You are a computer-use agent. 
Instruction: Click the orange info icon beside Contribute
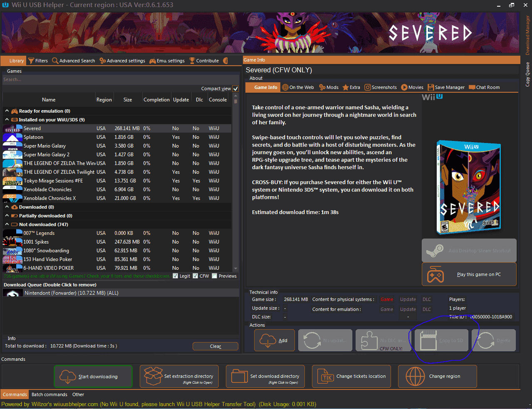click(225, 61)
